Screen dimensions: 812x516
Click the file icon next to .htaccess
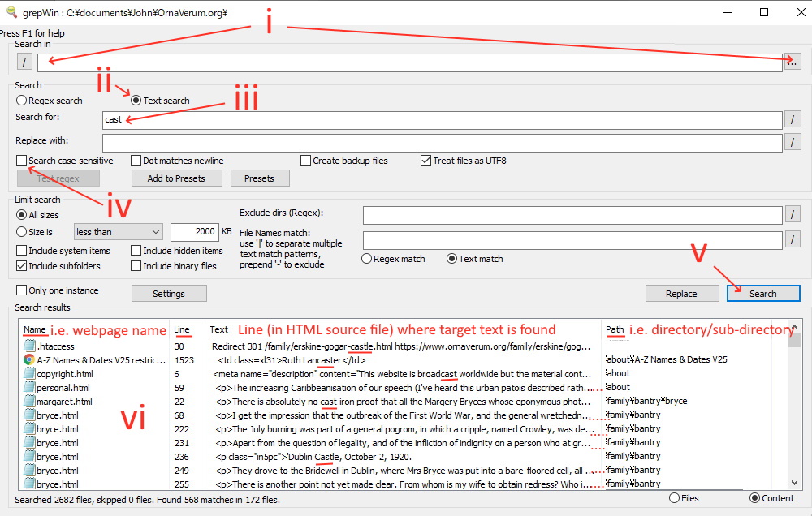29,346
